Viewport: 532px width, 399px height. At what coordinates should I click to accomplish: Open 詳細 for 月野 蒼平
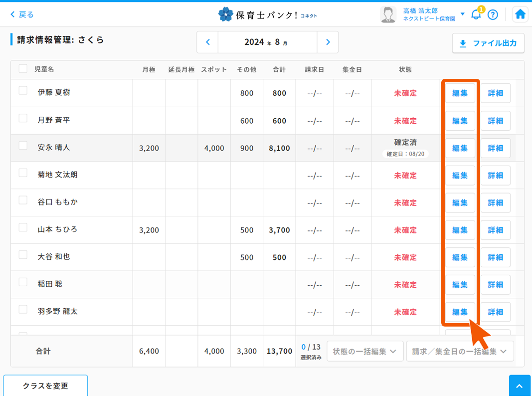click(x=495, y=121)
